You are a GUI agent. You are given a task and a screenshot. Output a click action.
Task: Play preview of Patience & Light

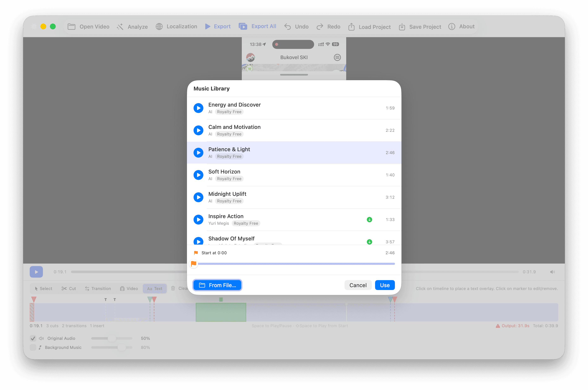(198, 153)
